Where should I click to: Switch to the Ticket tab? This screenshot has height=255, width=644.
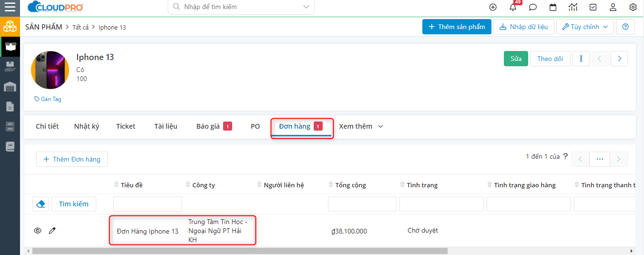[126, 126]
